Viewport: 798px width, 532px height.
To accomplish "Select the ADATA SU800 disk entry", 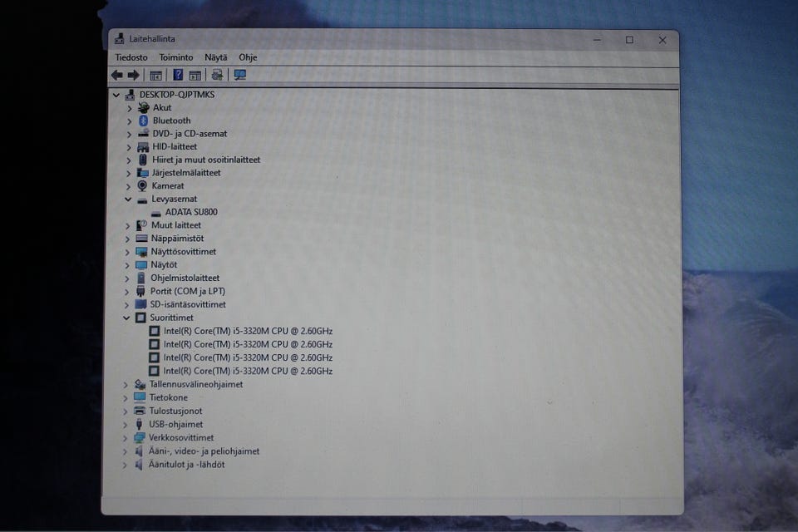I will 191,212.
